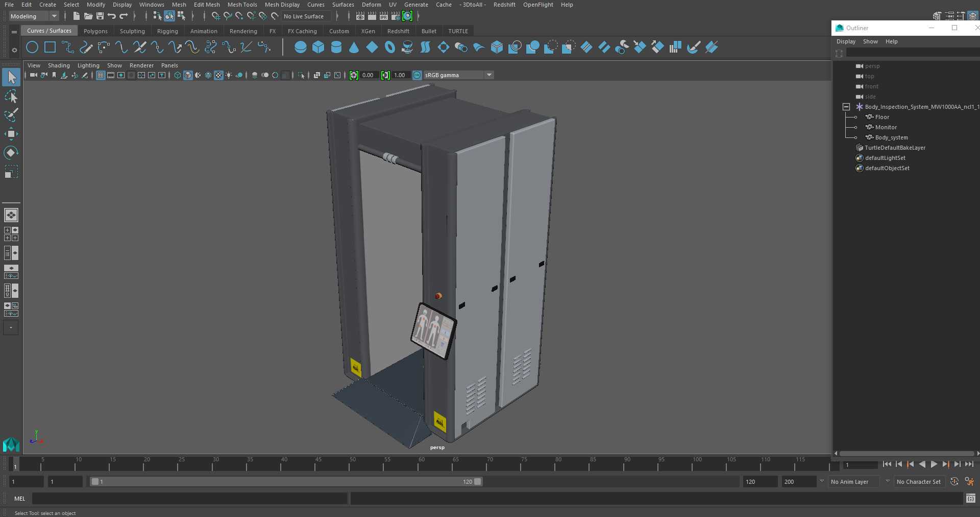
Task: Activate the Rotate tool in the toolbox
Action: (x=11, y=153)
